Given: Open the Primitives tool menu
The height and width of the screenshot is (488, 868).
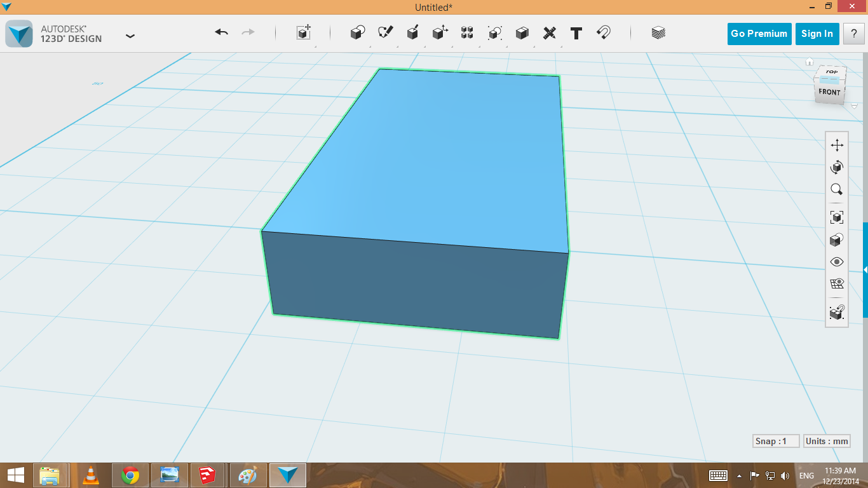Looking at the screenshot, I should (x=358, y=33).
